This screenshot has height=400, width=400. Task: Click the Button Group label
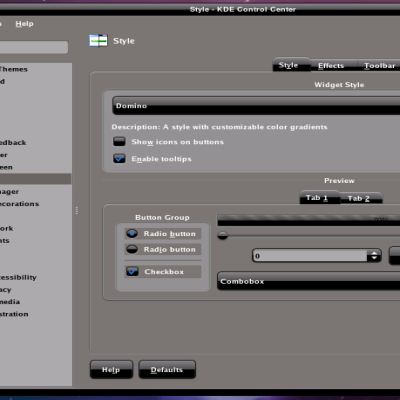162,217
